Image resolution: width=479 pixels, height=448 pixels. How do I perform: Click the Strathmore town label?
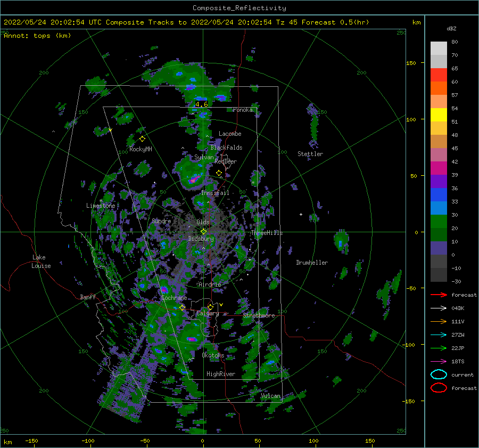pyautogui.click(x=259, y=315)
